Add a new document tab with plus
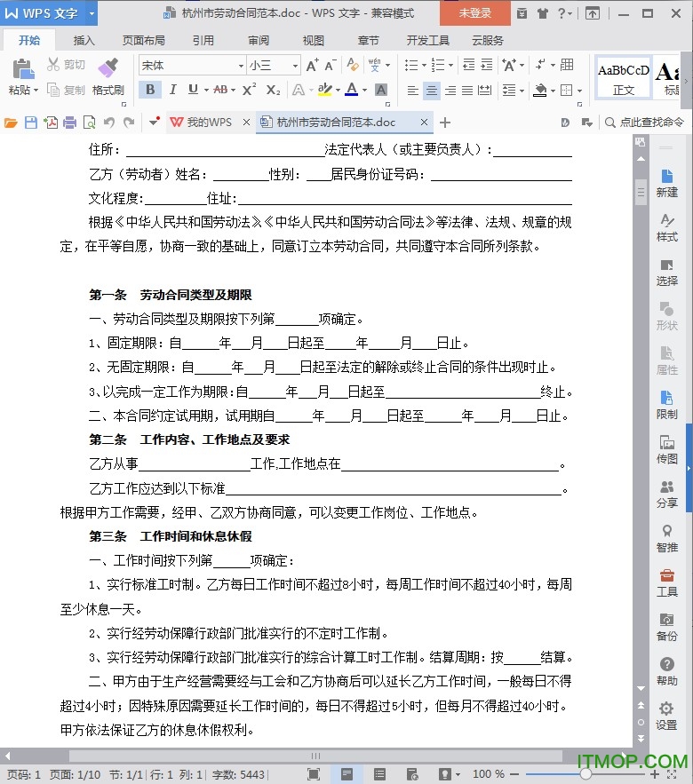 445,122
